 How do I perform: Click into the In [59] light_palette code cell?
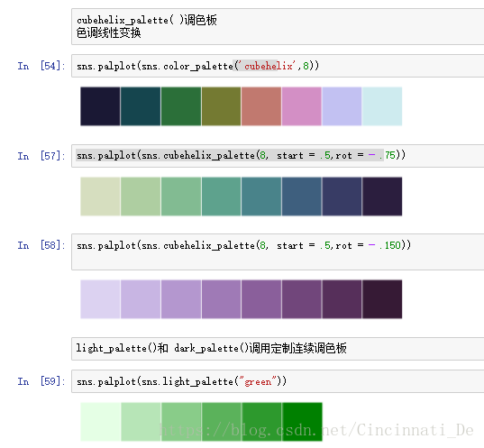pos(278,381)
